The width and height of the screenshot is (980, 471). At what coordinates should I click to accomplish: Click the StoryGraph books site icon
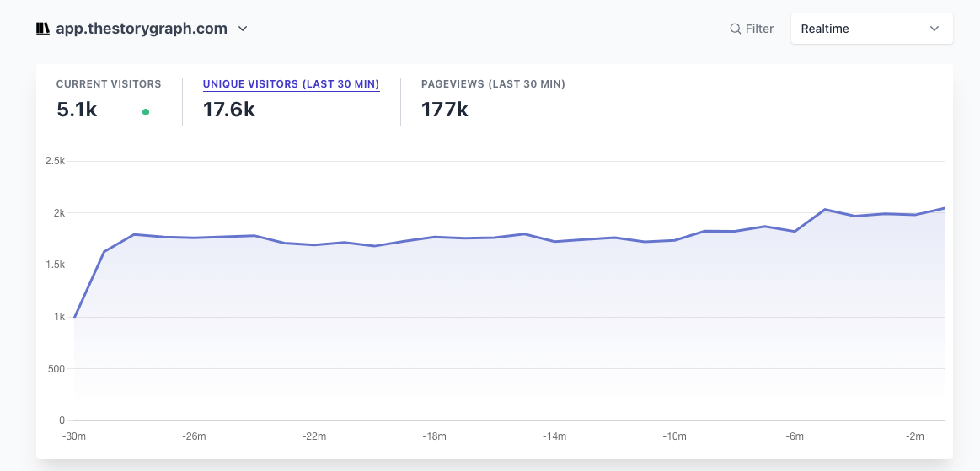coord(42,29)
